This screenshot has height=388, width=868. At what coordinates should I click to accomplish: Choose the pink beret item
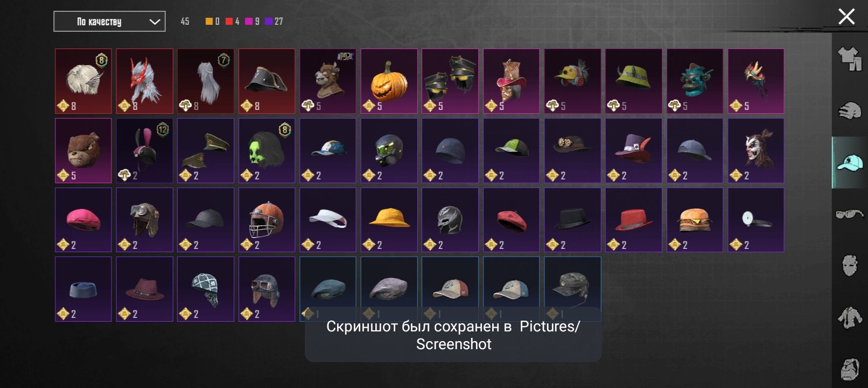83,220
